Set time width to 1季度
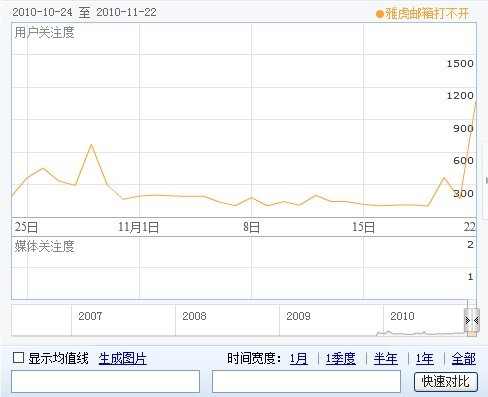The height and width of the screenshot is (397, 488). click(x=341, y=359)
